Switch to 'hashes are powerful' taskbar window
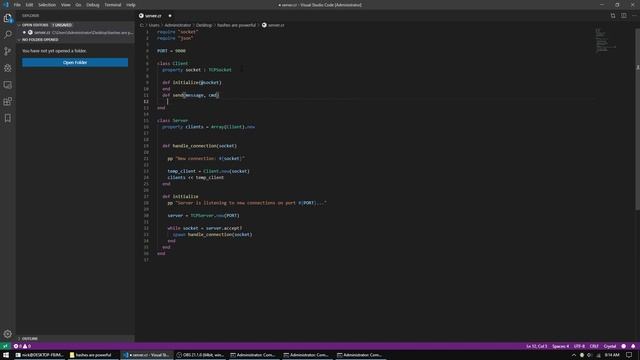The image size is (640, 360). click(x=93, y=355)
